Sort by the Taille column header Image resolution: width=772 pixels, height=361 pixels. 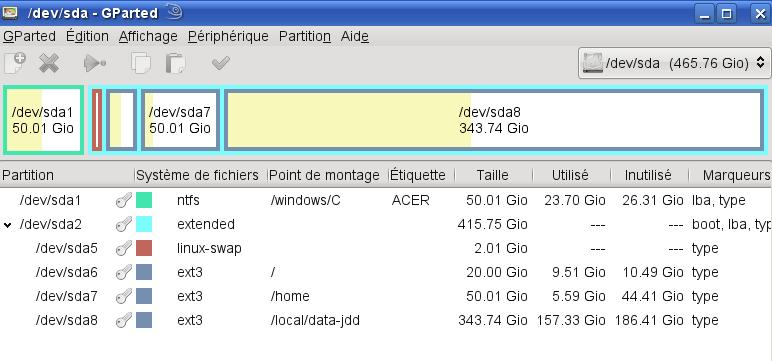[x=493, y=175]
